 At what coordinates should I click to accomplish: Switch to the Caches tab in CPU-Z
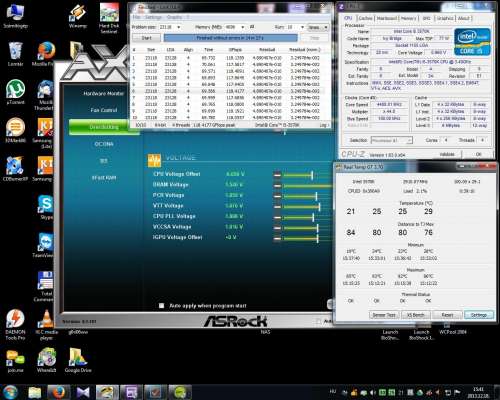[366, 18]
